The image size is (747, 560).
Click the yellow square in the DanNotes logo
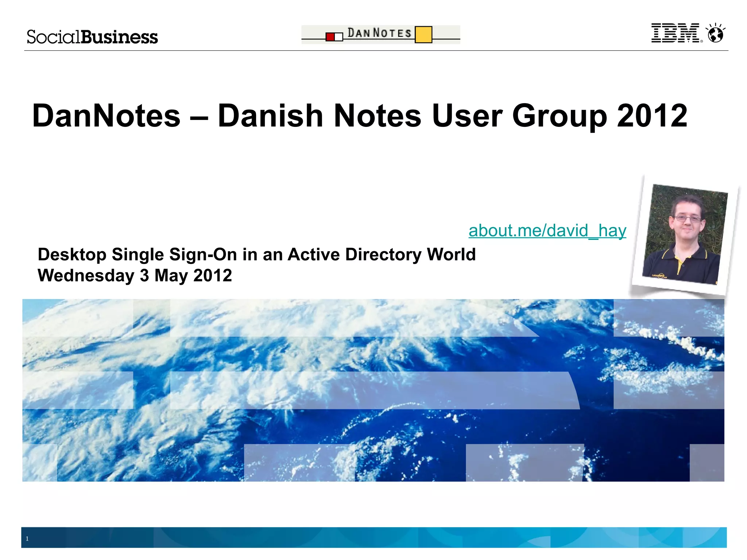pos(423,35)
